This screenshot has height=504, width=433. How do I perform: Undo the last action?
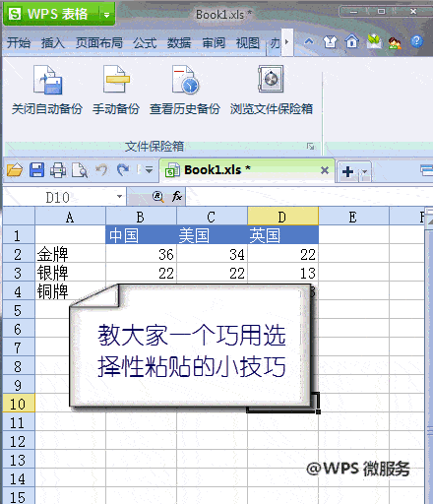(101, 170)
